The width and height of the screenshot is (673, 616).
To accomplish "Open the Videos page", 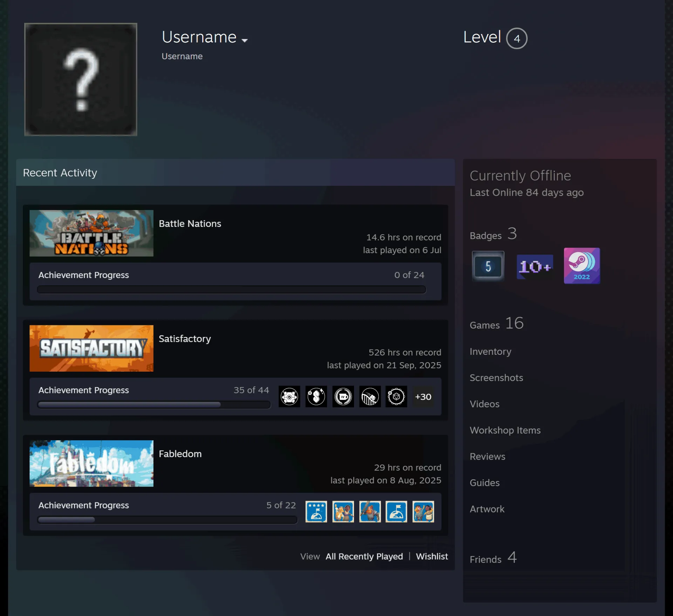I will (484, 404).
